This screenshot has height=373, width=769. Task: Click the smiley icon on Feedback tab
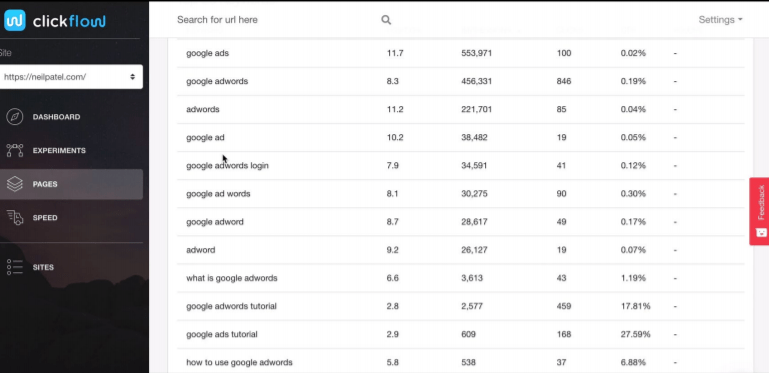coord(761,232)
